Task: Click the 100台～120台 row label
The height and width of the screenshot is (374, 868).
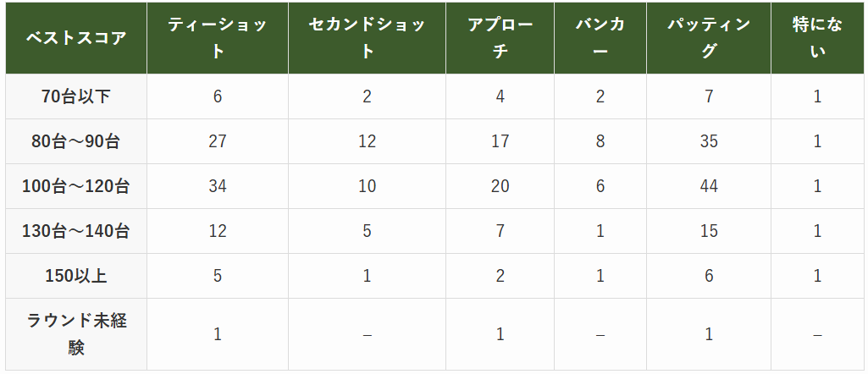Action: click(76, 186)
